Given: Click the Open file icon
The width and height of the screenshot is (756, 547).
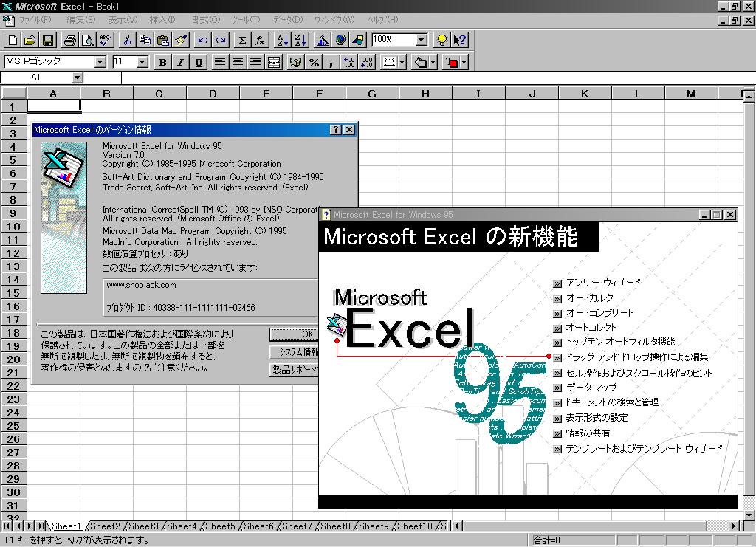Looking at the screenshot, I should tap(30, 40).
